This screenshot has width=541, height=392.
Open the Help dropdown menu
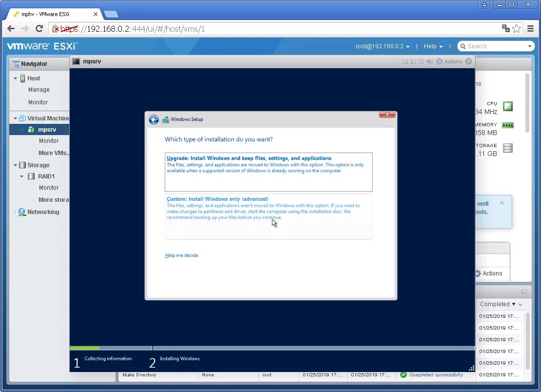(433, 46)
